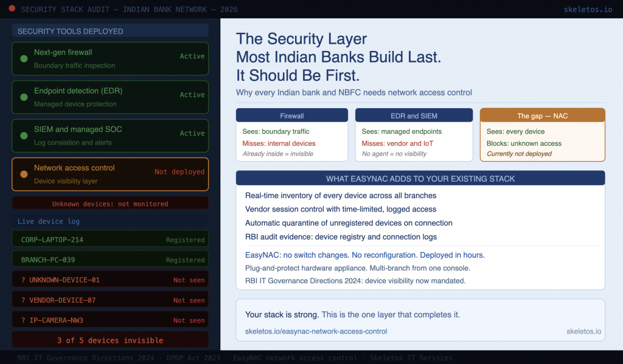
Task: Click the skeletos.io text in the bottom card
Action: pos(583,331)
